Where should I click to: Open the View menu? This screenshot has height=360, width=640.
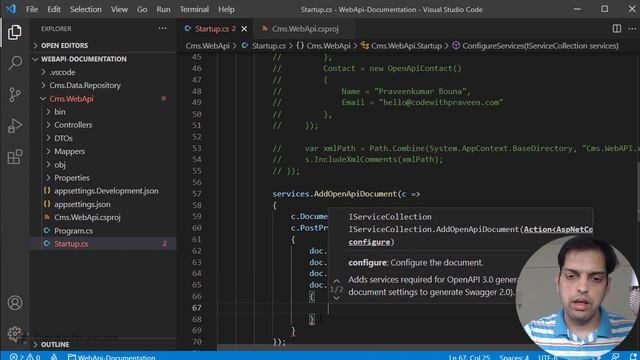119,9
